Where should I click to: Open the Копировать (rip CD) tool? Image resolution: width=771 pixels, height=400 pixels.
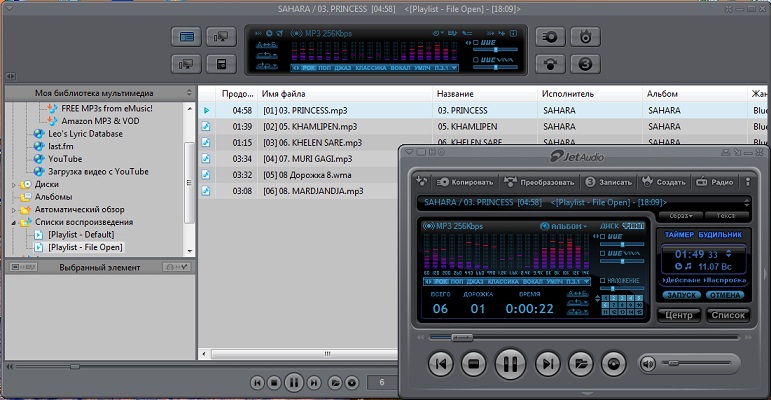[x=465, y=182]
